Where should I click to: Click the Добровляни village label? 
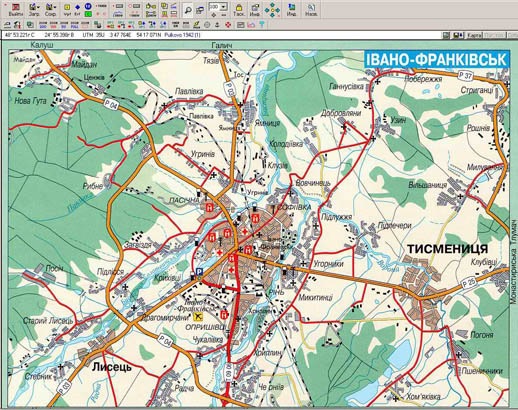341,113
